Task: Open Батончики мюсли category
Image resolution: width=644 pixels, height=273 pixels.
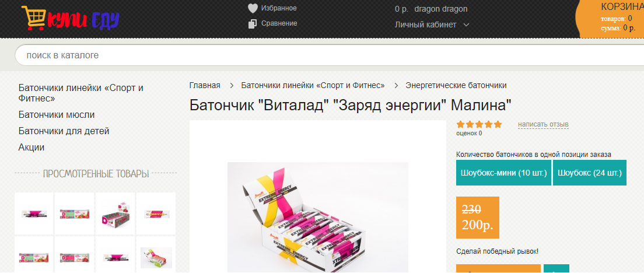Action: coord(57,115)
